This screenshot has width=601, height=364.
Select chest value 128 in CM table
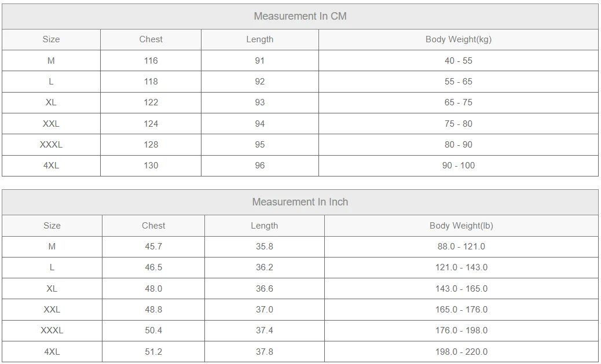(x=151, y=145)
